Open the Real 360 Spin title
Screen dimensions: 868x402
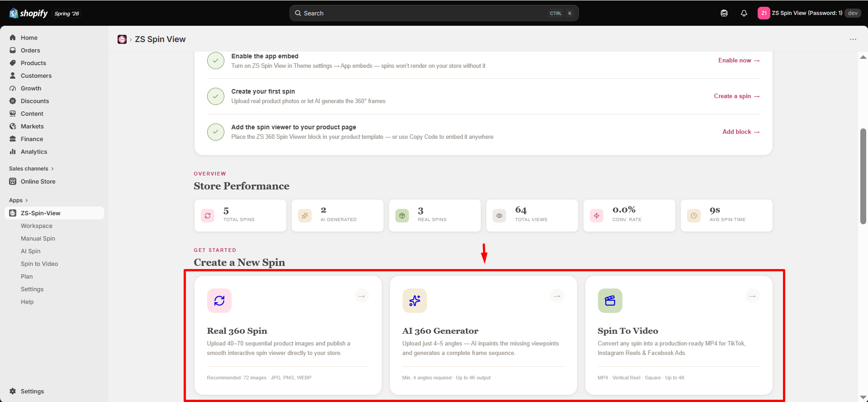[x=237, y=331]
